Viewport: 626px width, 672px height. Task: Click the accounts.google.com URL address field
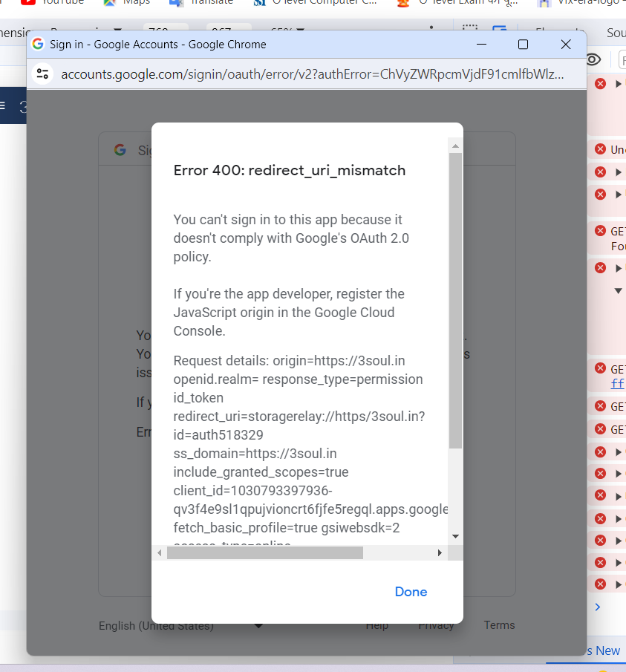pyautogui.click(x=312, y=74)
